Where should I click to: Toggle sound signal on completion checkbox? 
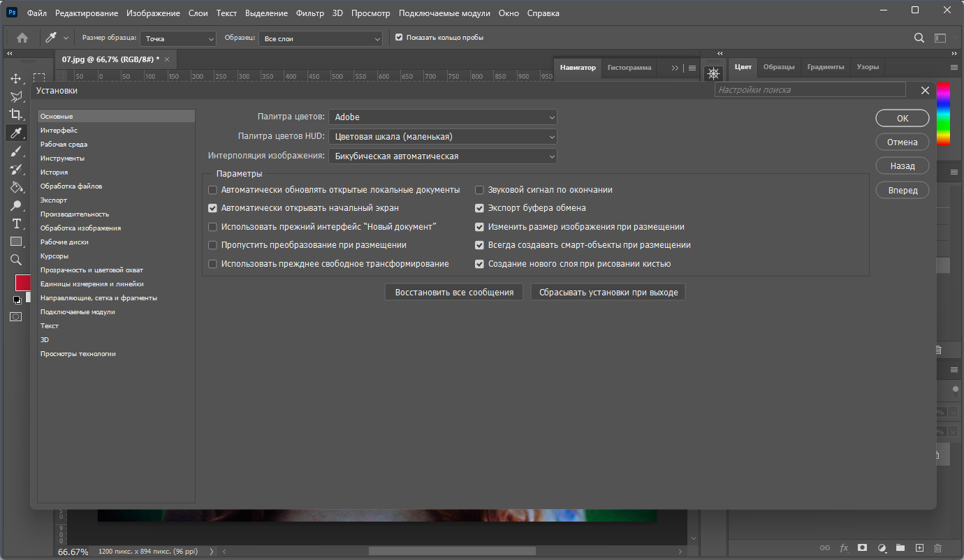click(480, 190)
